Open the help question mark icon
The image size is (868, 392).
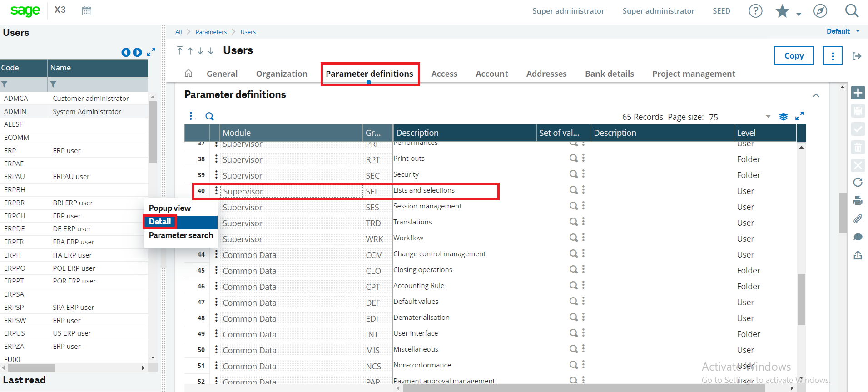click(755, 11)
